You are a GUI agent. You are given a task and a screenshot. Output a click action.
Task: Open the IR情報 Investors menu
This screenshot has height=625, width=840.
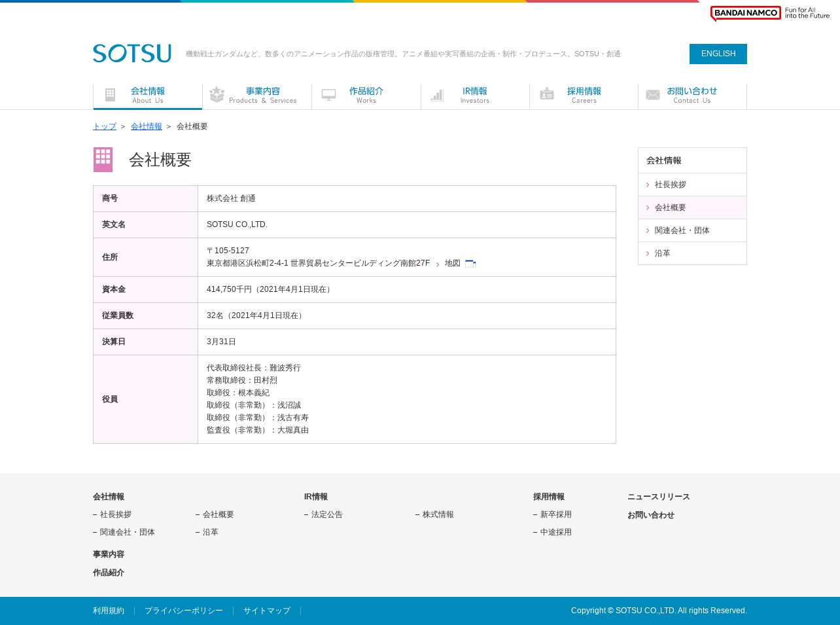pos(475,96)
